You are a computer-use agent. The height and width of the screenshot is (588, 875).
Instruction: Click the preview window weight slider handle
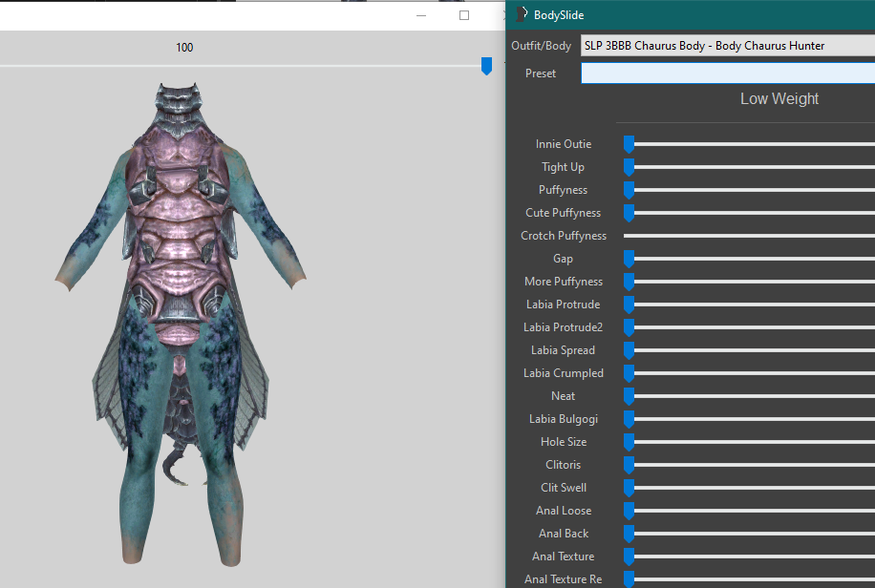coord(486,66)
